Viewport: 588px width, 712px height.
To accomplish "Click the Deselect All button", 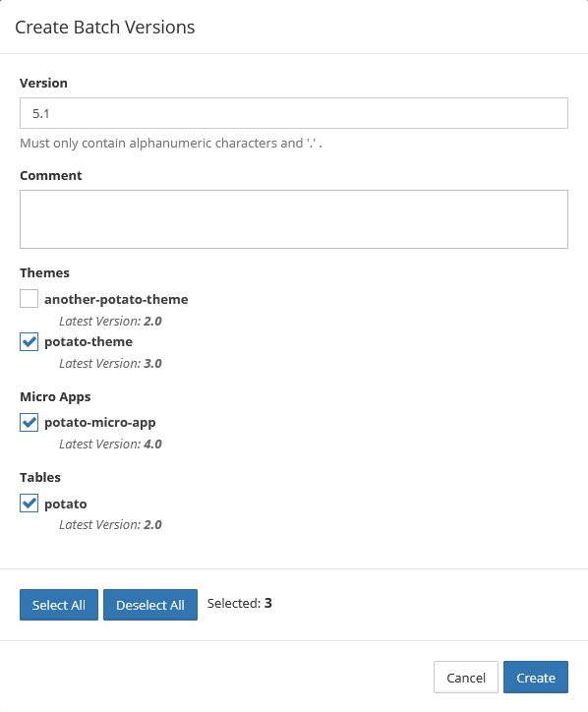I will tap(150, 605).
